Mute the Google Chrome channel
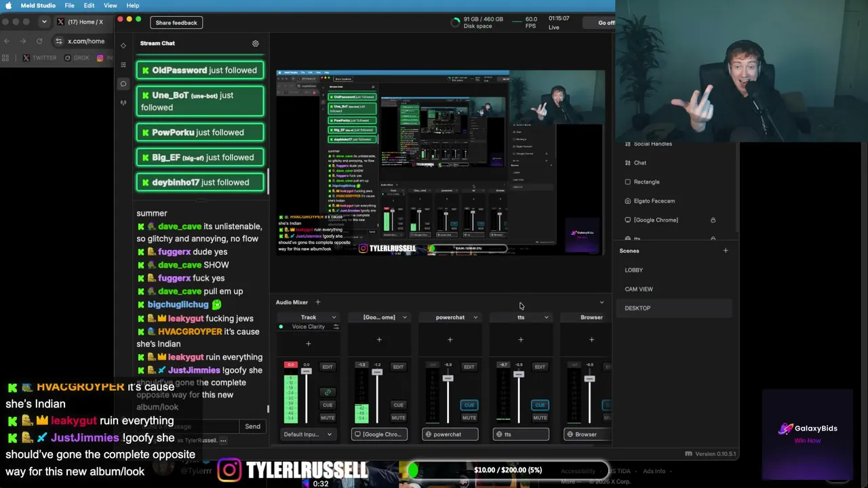Image resolution: width=868 pixels, height=488 pixels. [x=398, y=418]
